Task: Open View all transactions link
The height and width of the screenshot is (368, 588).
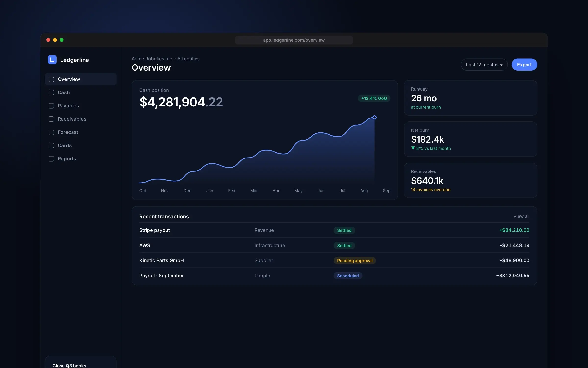Action: click(x=521, y=216)
